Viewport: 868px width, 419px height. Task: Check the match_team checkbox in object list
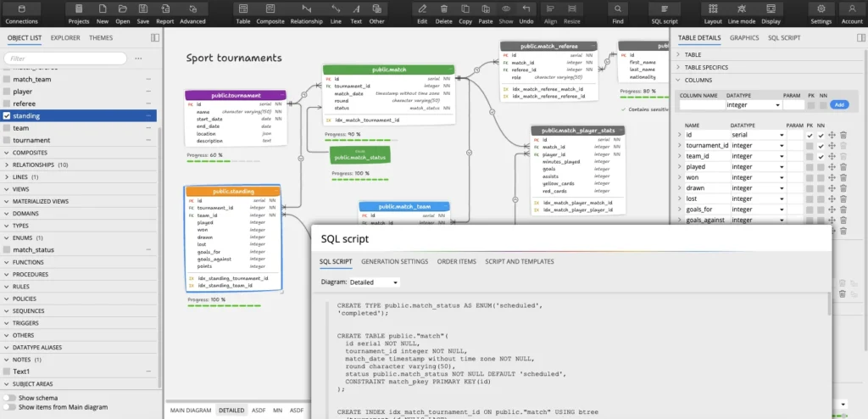pyautogui.click(x=7, y=79)
